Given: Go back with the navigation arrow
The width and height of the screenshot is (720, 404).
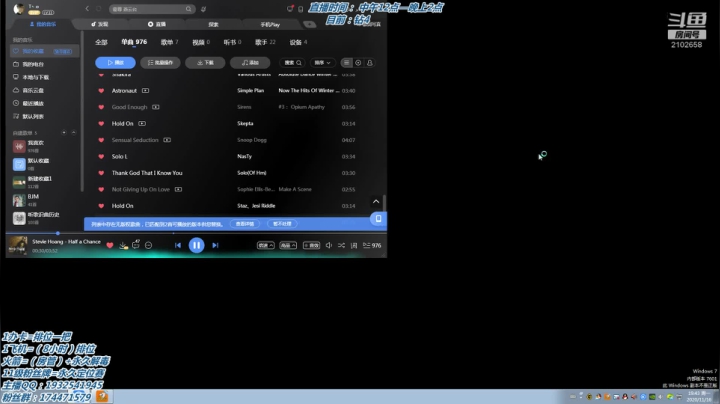Looking at the screenshot, I should 87,9.
